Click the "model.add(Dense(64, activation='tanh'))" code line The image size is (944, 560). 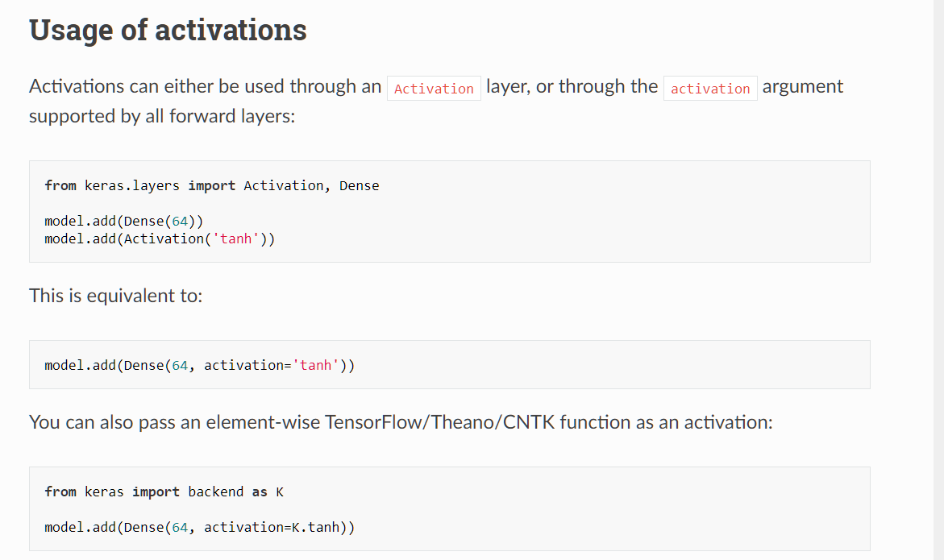coord(199,365)
